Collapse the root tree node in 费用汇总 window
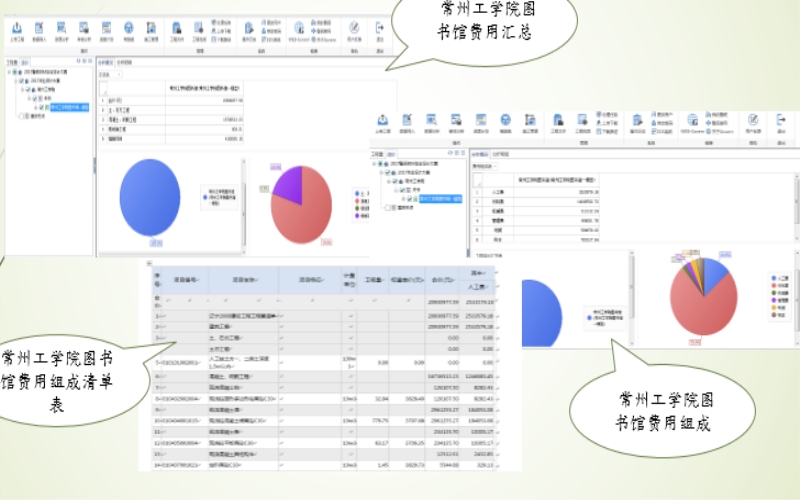Screen dimensions: 800x500 click(x=9, y=72)
